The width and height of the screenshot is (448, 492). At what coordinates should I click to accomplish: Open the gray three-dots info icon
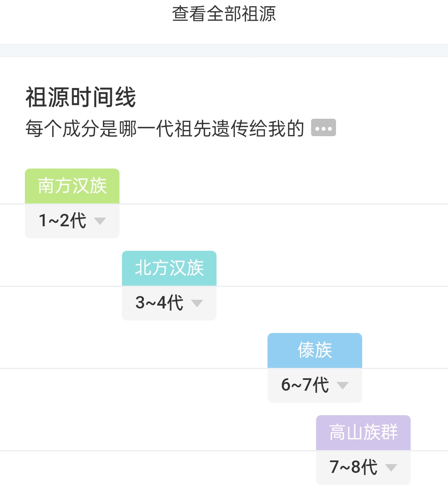[x=323, y=128]
